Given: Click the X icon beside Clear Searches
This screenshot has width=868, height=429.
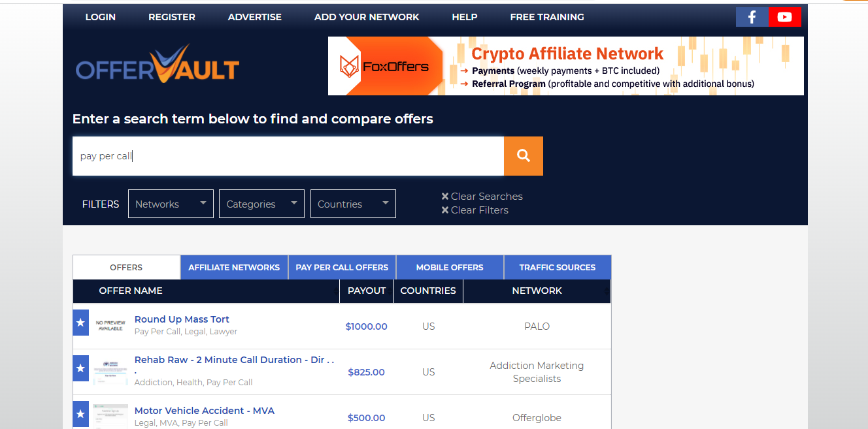Looking at the screenshot, I should [445, 197].
